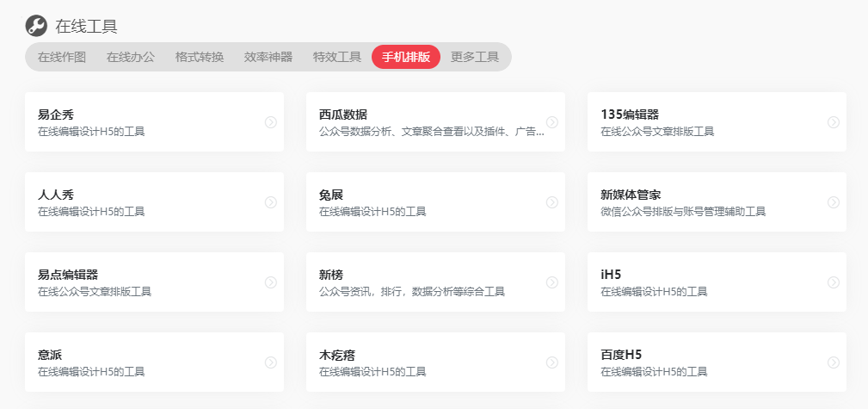Click the arrow icon on the 易点编辑器 card
The width and height of the screenshot is (868, 409).
pos(271,282)
